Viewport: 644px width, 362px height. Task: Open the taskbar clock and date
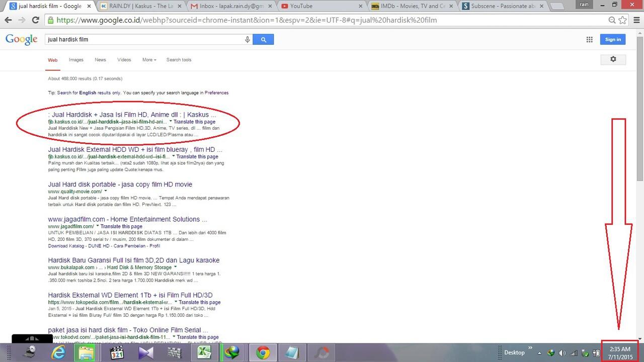620,352
